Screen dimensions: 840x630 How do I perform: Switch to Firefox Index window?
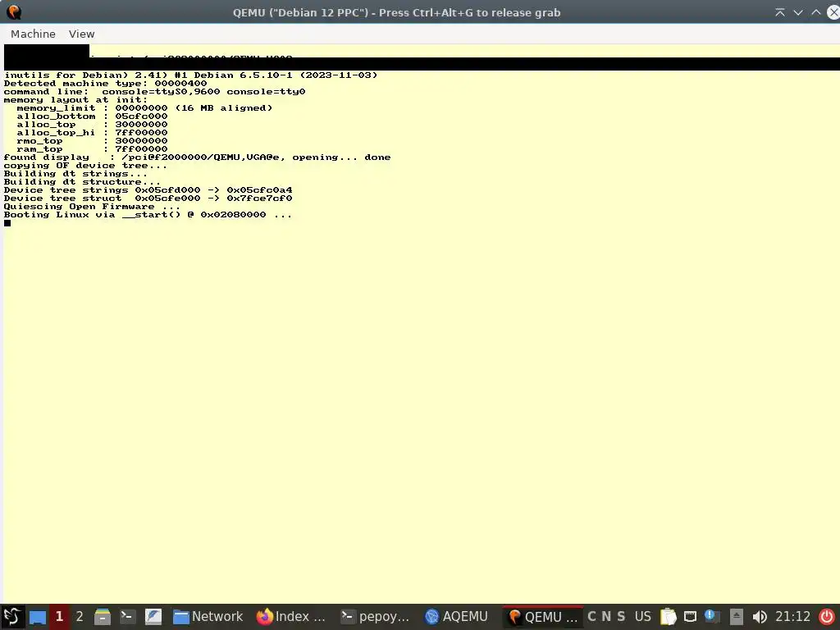point(291,617)
